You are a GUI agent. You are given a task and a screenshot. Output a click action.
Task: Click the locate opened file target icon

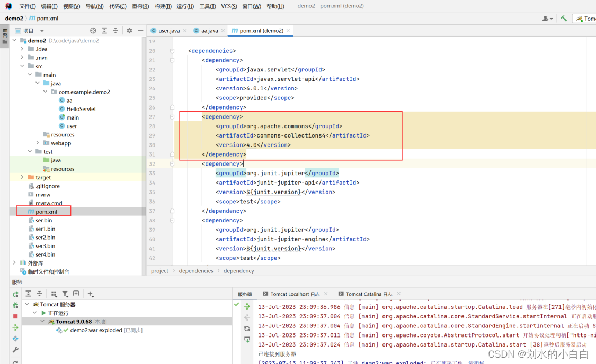click(x=93, y=30)
